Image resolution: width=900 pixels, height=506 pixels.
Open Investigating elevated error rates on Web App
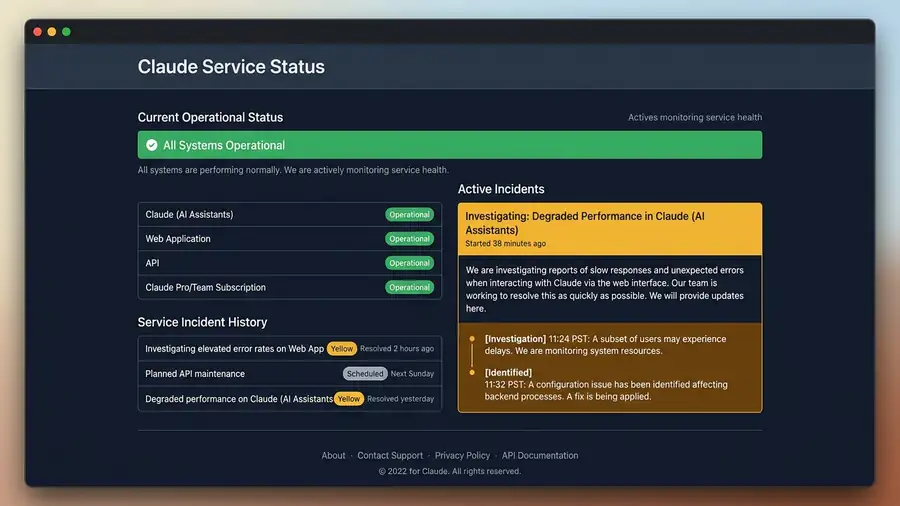pos(234,348)
